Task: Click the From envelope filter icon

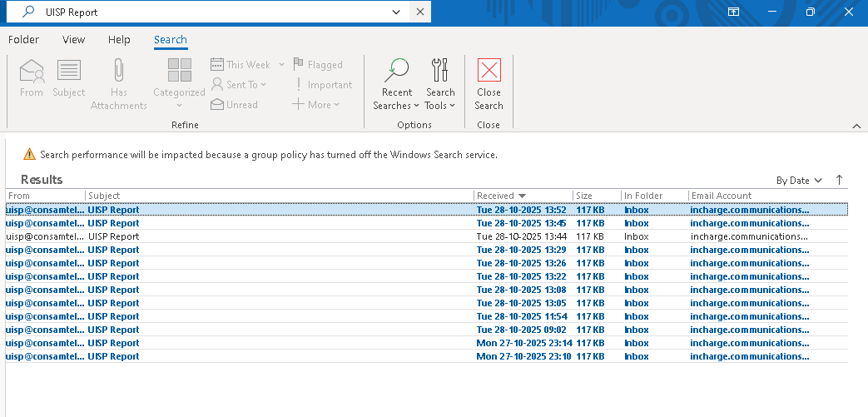Action: point(32,72)
